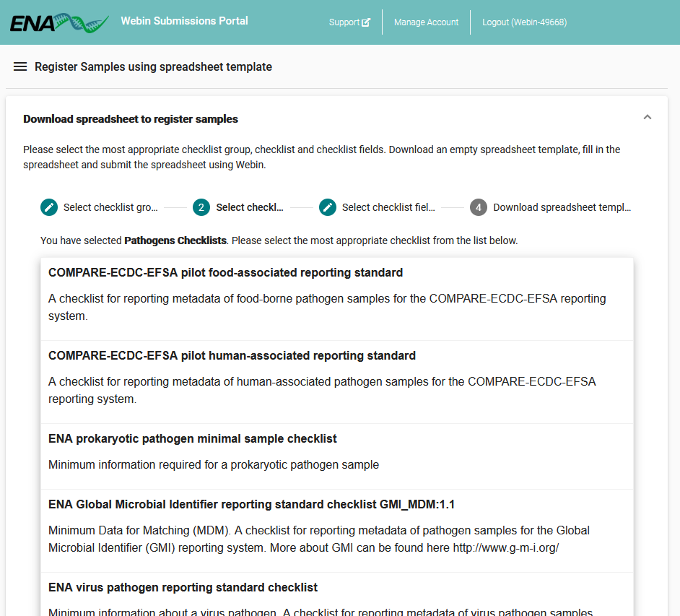The height and width of the screenshot is (616, 680).
Task: Select ENA prokaryotic pathogen minimal sample checklist
Action: click(x=337, y=456)
